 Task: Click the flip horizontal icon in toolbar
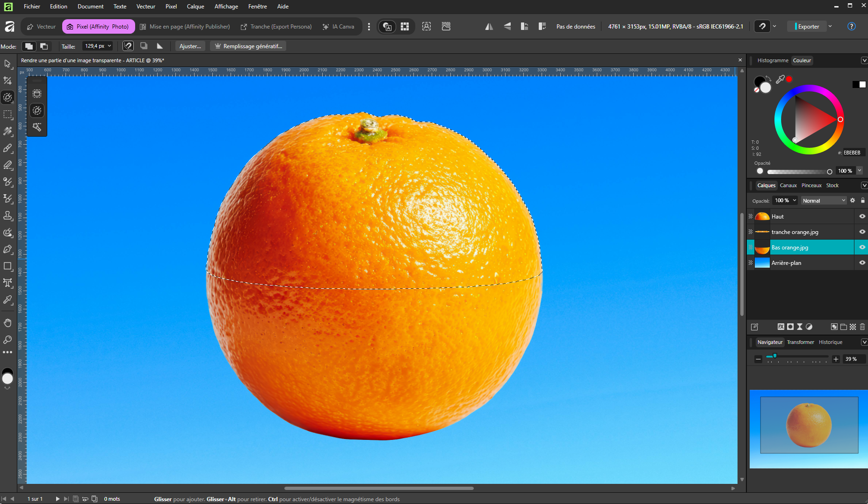tap(489, 27)
